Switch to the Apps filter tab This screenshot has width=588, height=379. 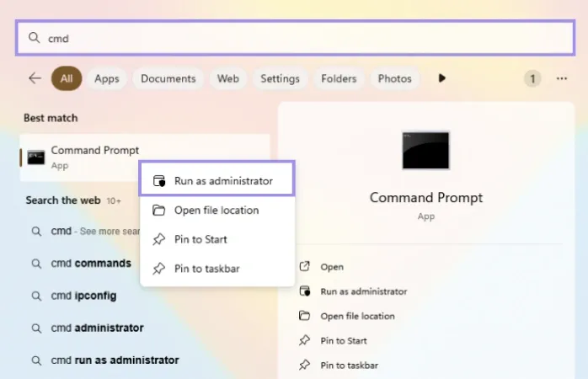pos(107,78)
